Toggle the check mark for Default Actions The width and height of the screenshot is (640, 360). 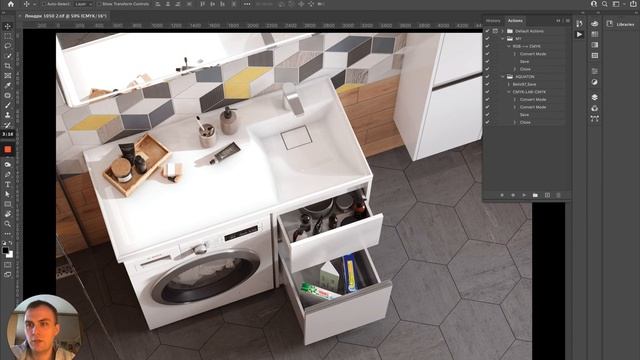pos(487,31)
